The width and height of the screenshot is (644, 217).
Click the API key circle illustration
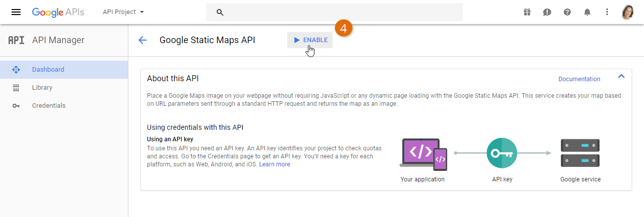(x=502, y=153)
